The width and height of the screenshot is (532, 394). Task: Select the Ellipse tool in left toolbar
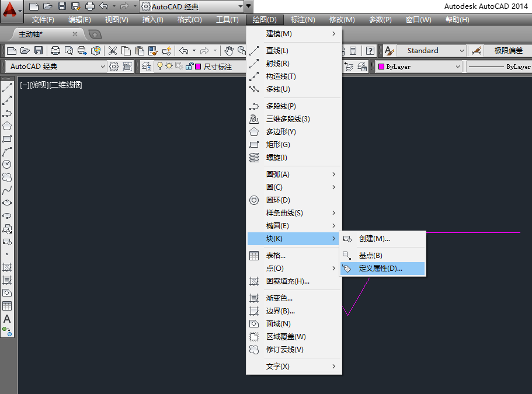coord(7,203)
